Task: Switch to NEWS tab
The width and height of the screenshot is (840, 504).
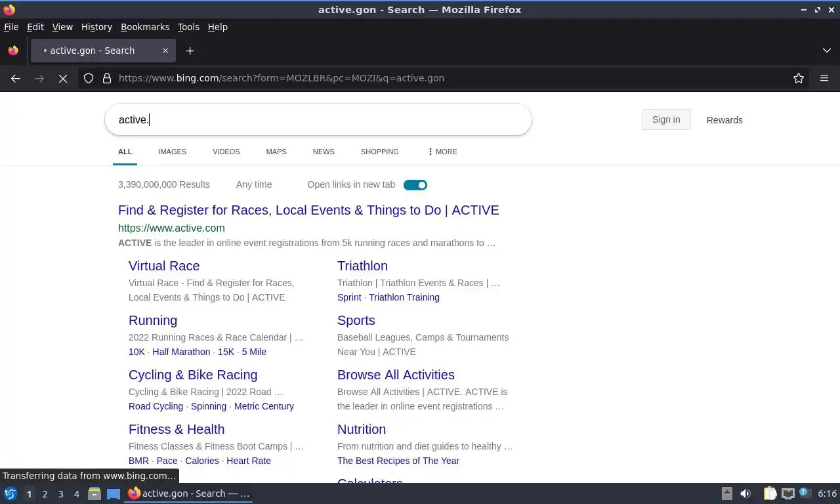Action: click(324, 152)
